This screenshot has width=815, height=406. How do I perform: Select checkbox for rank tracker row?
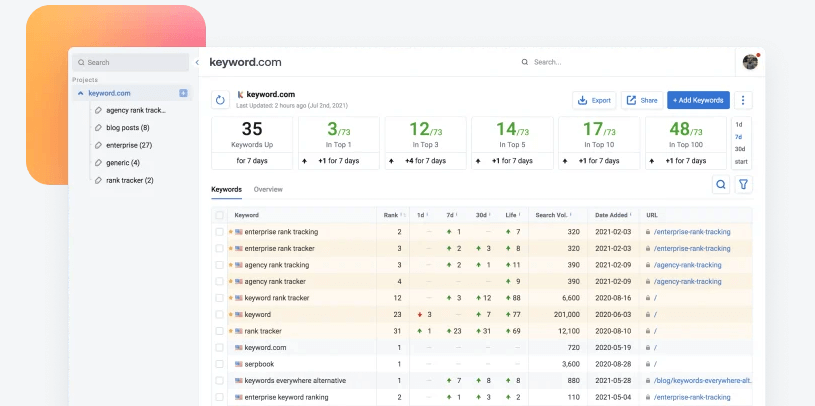[219, 331]
